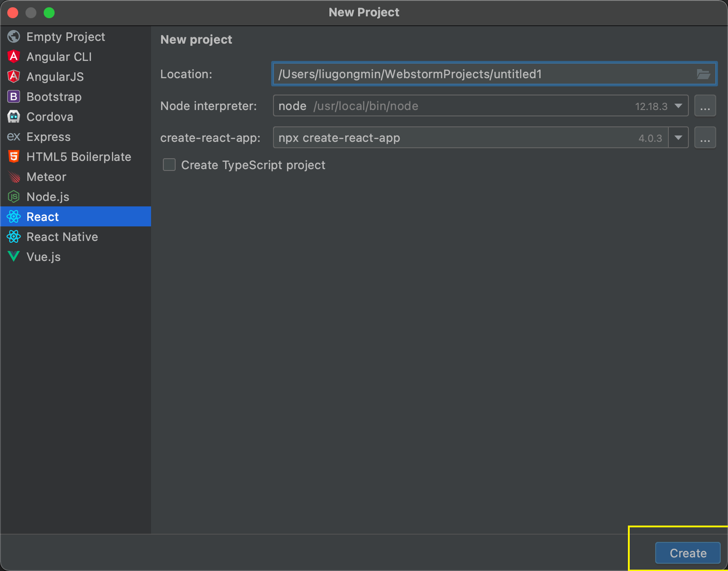Click the Vue.js V icon
The height and width of the screenshot is (571, 728).
point(14,256)
